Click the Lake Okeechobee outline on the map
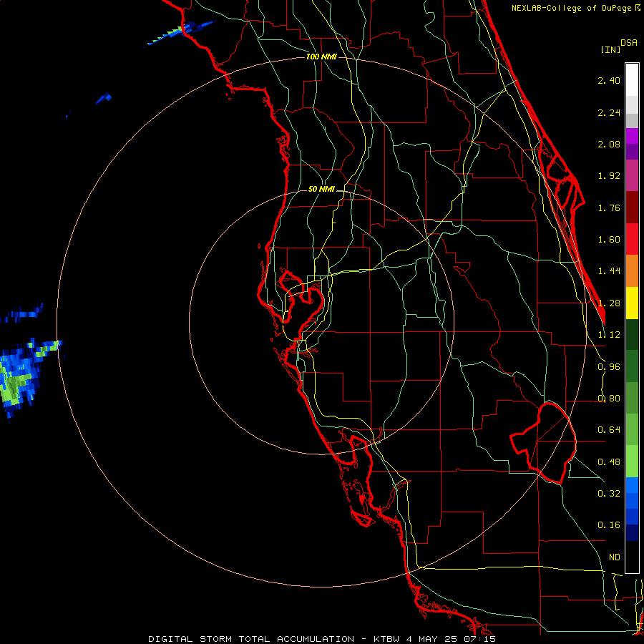This screenshot has width=644, height=644. [545, 444]
